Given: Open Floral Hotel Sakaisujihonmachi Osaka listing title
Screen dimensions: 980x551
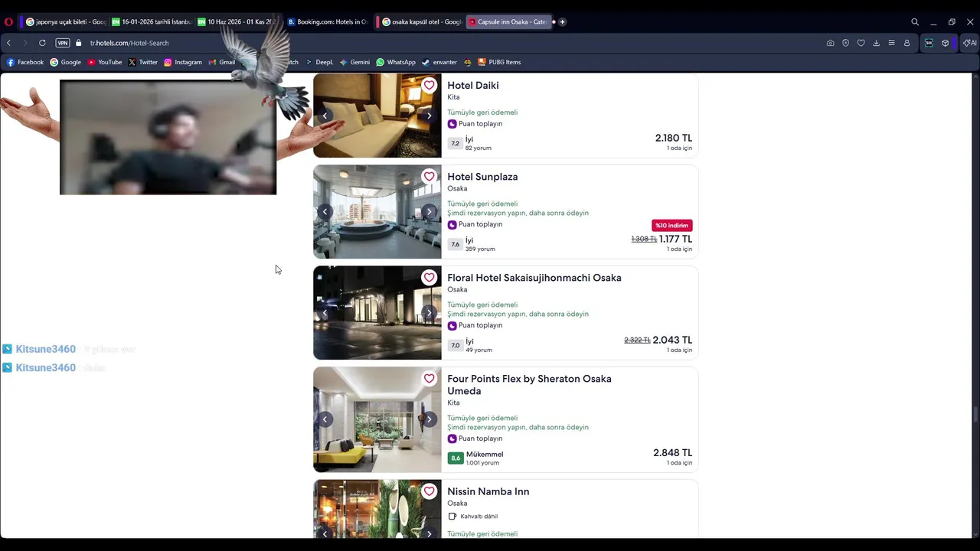Looking at the screenshot, I should (534, 278).
